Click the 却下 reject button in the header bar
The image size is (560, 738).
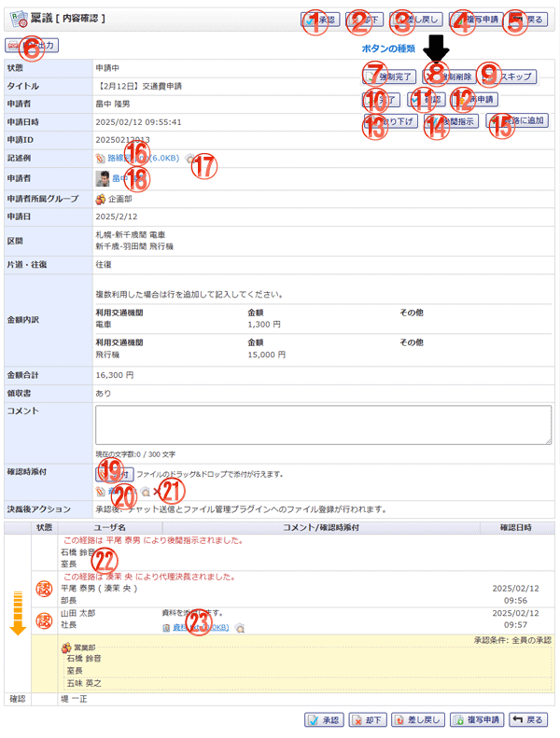[365, 20]
